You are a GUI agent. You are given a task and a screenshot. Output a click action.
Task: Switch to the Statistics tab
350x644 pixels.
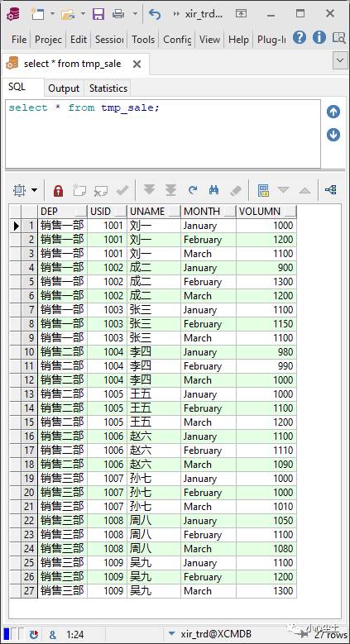(x=108, y=88)
